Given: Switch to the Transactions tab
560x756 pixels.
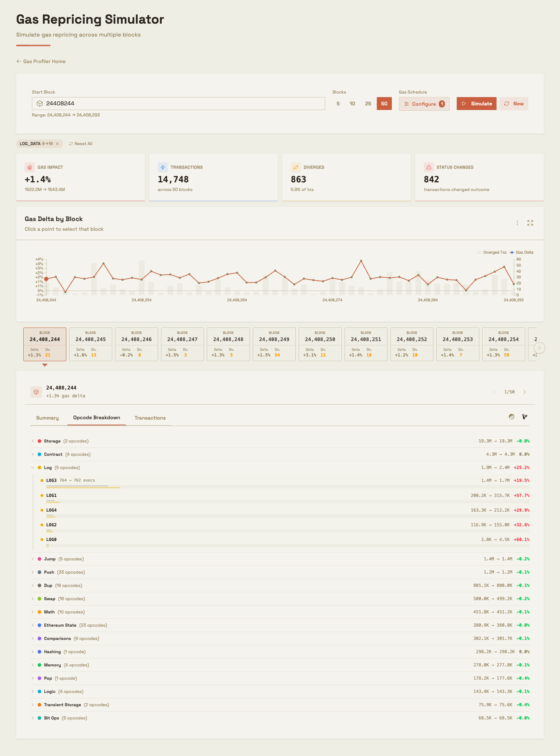Looking at the screenshot, I should tap(150, 418).
